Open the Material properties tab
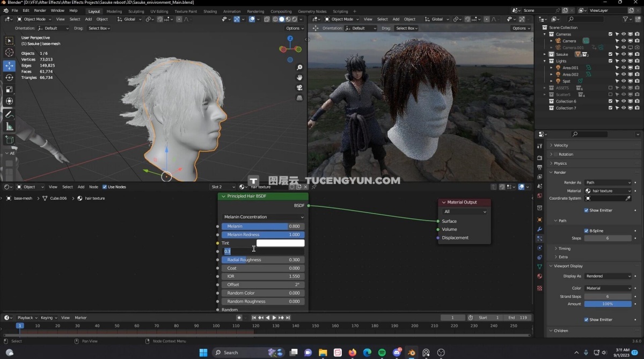Image resolution: width=644 pixels, height=359 pixels. pos(539,276)
